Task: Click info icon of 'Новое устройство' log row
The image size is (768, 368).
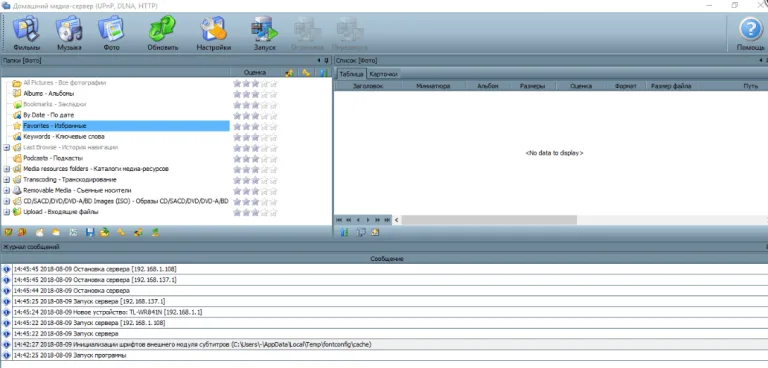Action: (x=6, y=312)
